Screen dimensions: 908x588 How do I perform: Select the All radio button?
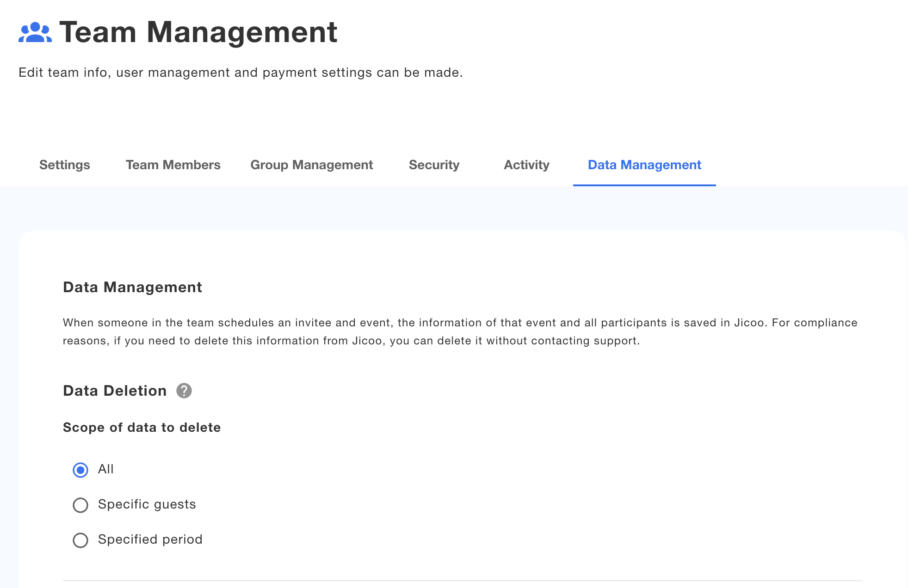[80, 470]
